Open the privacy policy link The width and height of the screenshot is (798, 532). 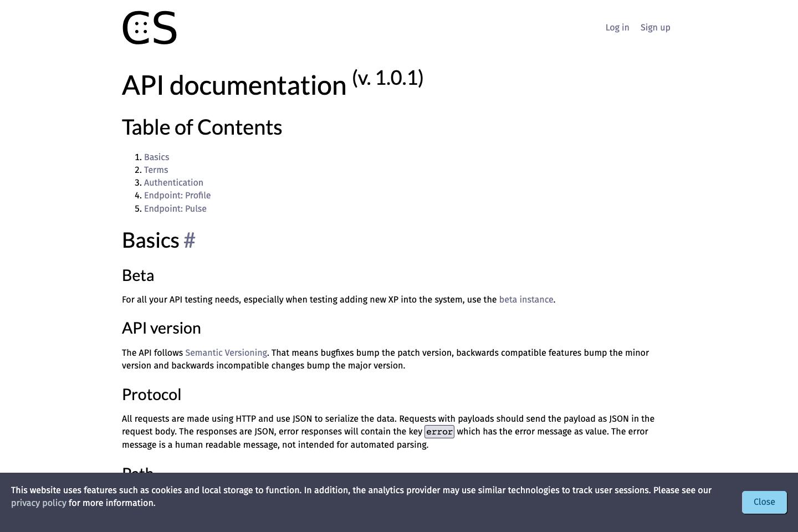pos(39,503)
